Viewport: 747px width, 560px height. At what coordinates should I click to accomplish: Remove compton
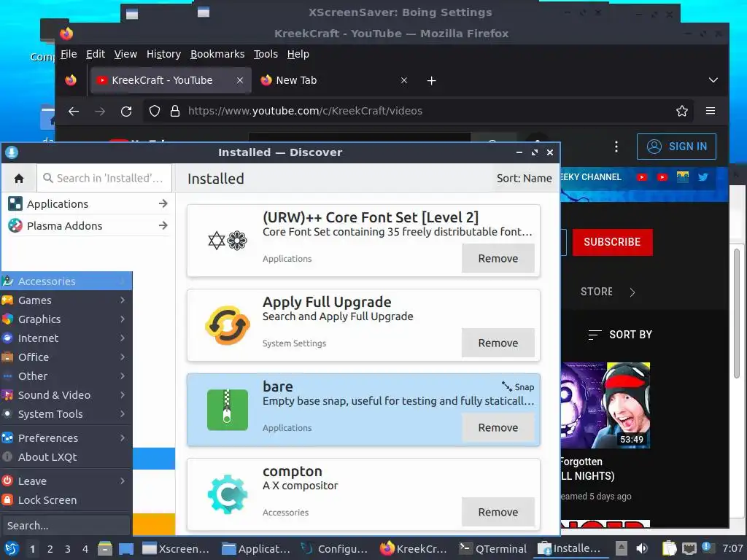point(498,512)
